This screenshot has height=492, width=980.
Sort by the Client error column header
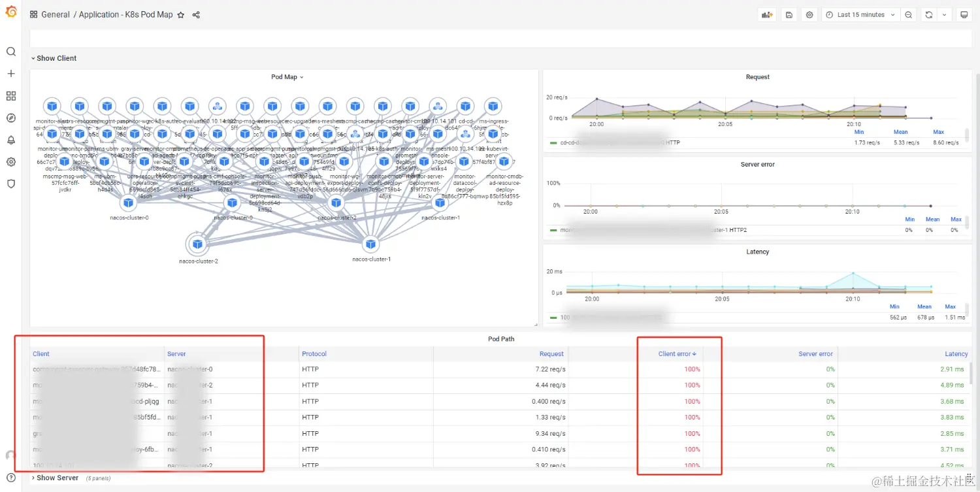tap(677, 353)
